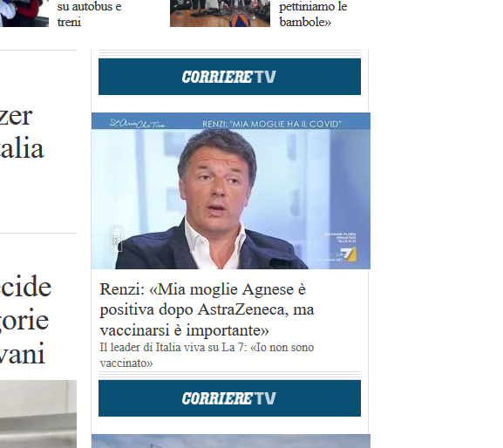Image resolution: width=503 pixels, height=448 pixels.
Task: Click the 'RENZI: MIA MOGLIE HA IL COVID' caption
Action: (272, 124)
